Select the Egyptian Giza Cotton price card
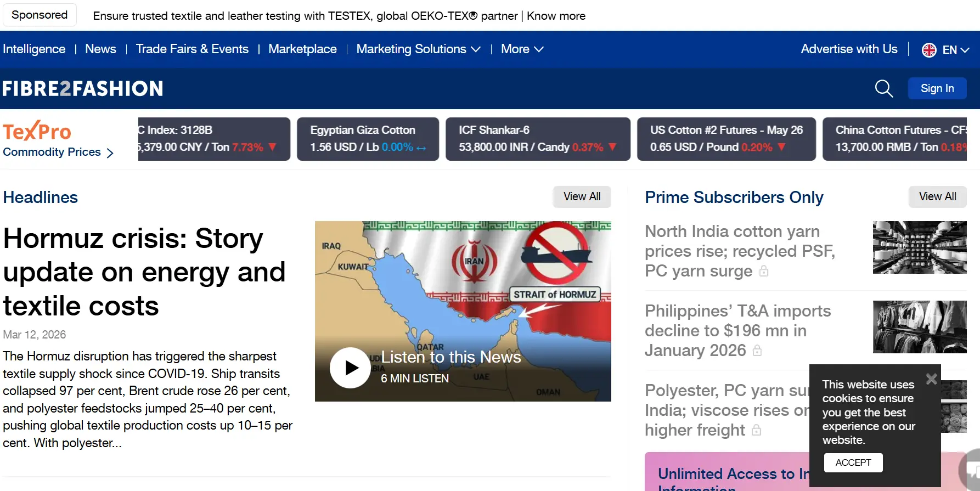Viewport: 980px width, 491px height. [x=368, y=139]
